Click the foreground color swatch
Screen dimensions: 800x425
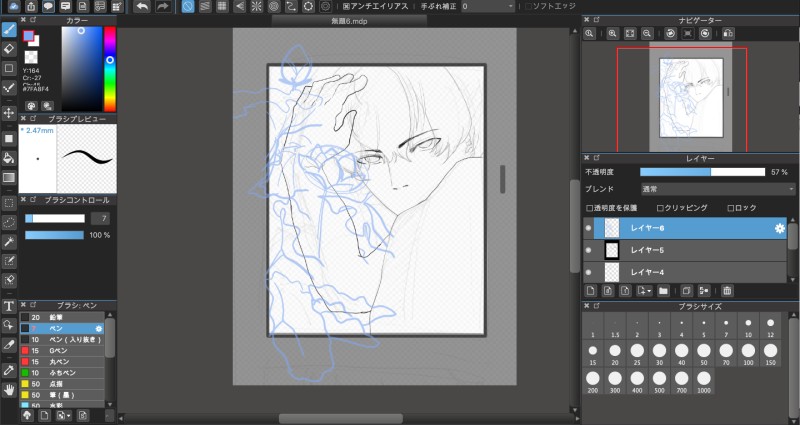(29, 36)
